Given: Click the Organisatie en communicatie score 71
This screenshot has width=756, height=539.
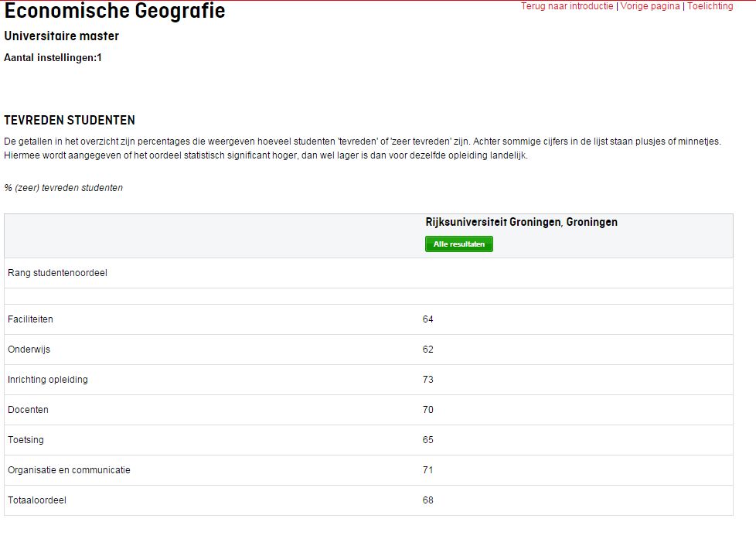Looking at the screenshot, I should click(427, 470).
